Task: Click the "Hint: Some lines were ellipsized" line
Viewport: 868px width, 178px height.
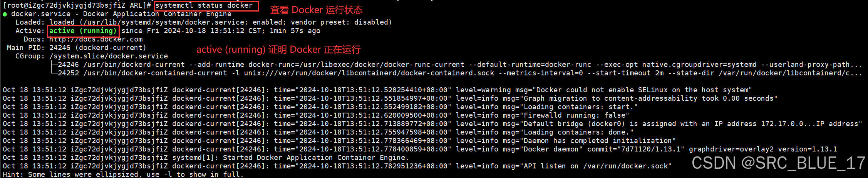Action: point(123,175)
